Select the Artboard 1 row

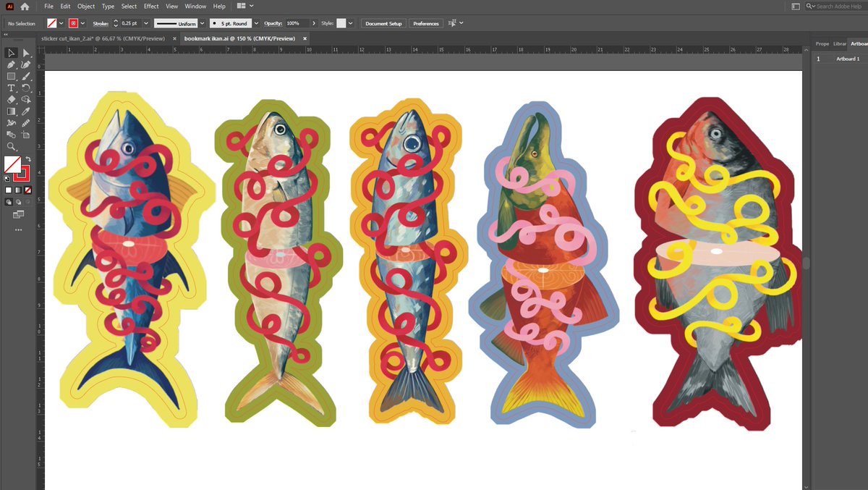pos(840,59)
